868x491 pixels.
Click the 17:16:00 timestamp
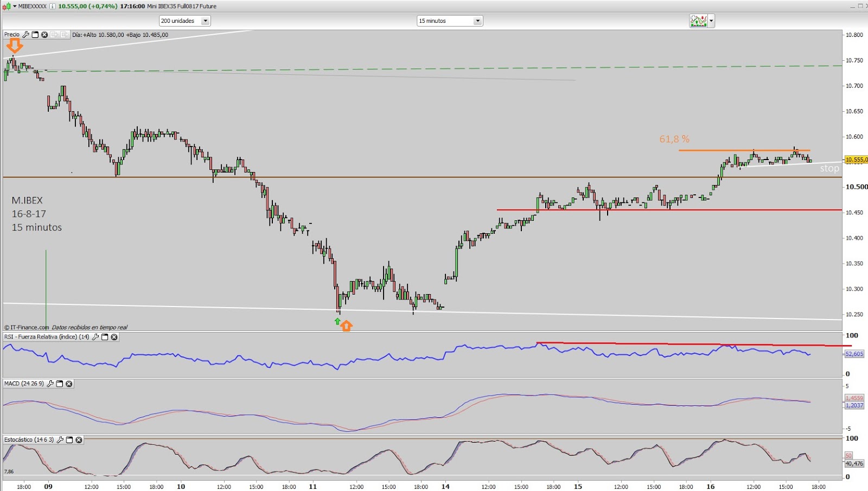tap(132, 6)
